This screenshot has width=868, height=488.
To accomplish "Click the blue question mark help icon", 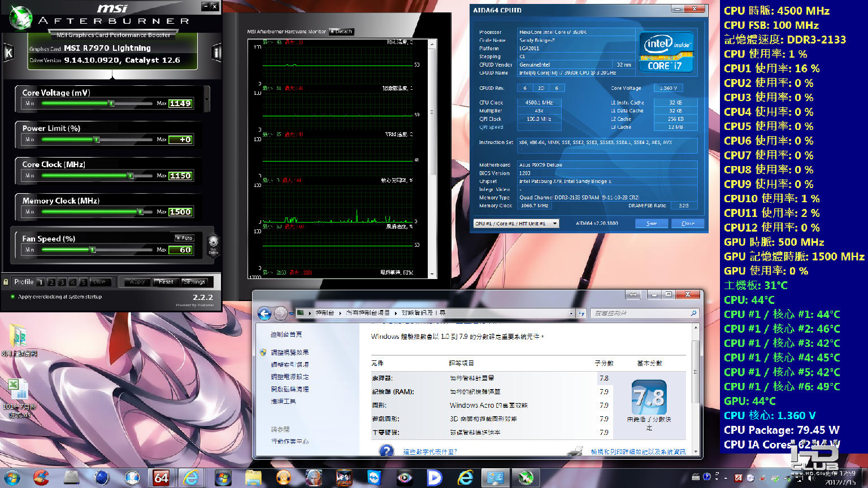I will 387,451.
